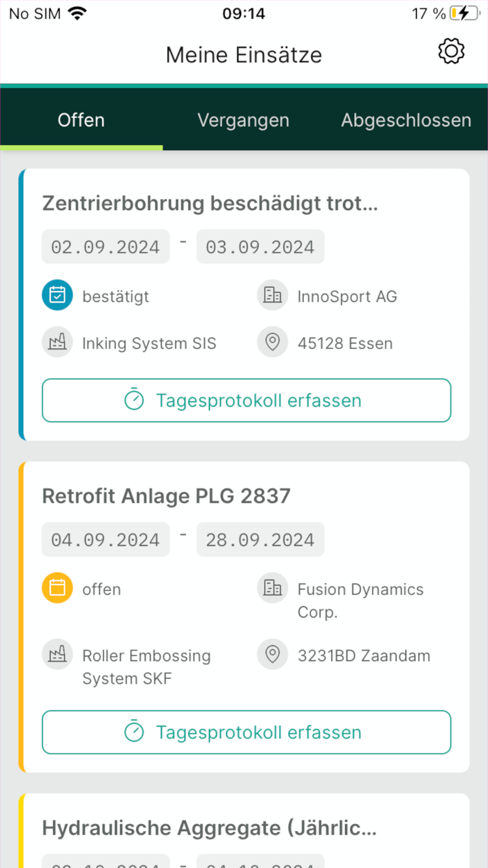Viewport: 488px width, 868px height.
Task: Tap the orange 'offen' calendar icon
Action: click(x=57, y=588)
